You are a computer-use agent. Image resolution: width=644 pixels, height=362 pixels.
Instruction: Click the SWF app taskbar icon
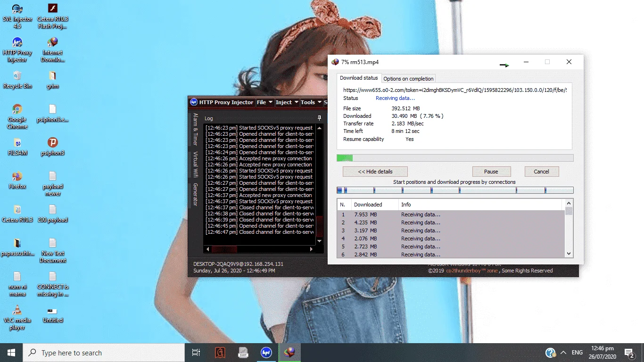[x=243, y=353]
